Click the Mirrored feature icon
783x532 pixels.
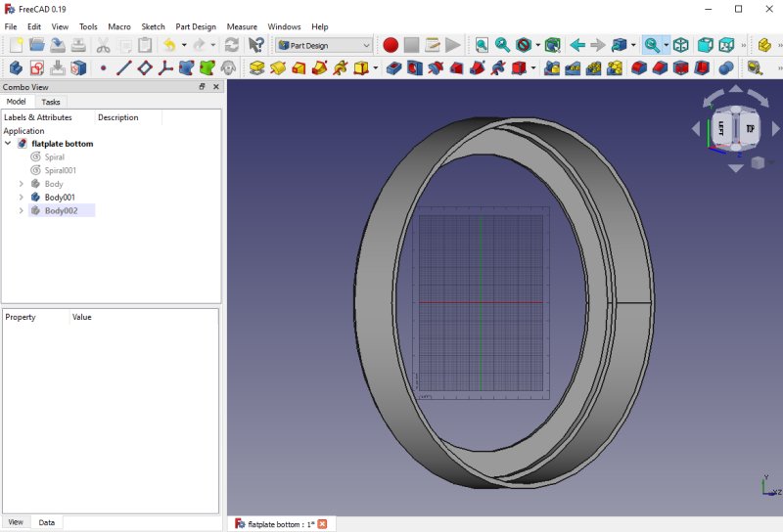pos(552,67)
